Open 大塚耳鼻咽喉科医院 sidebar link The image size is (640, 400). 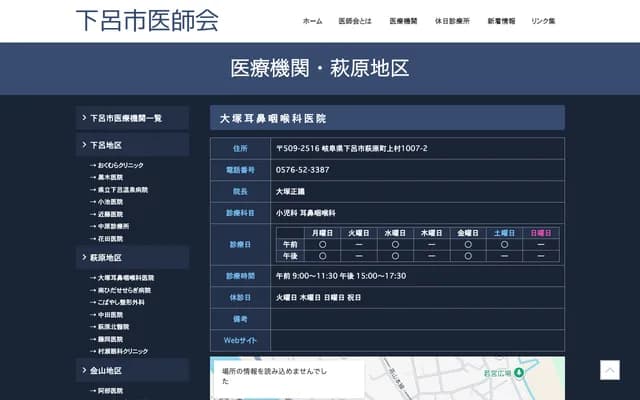click(x=125, y=277)
